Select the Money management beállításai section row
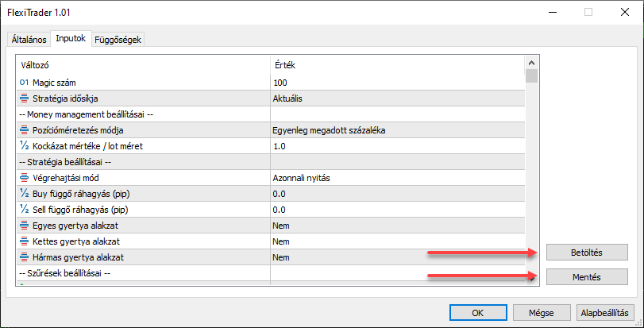The width and height of the screenshot is (644, 328). (270, 114)
